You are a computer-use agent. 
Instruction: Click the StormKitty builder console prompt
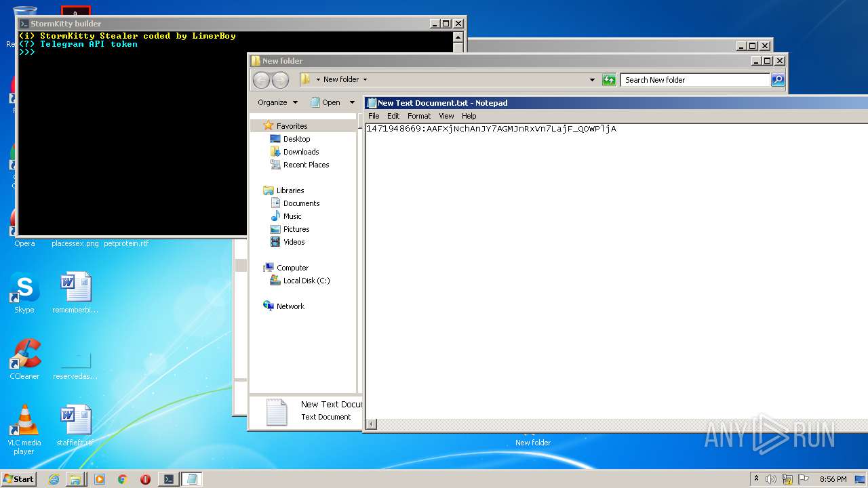coord(27,52)
